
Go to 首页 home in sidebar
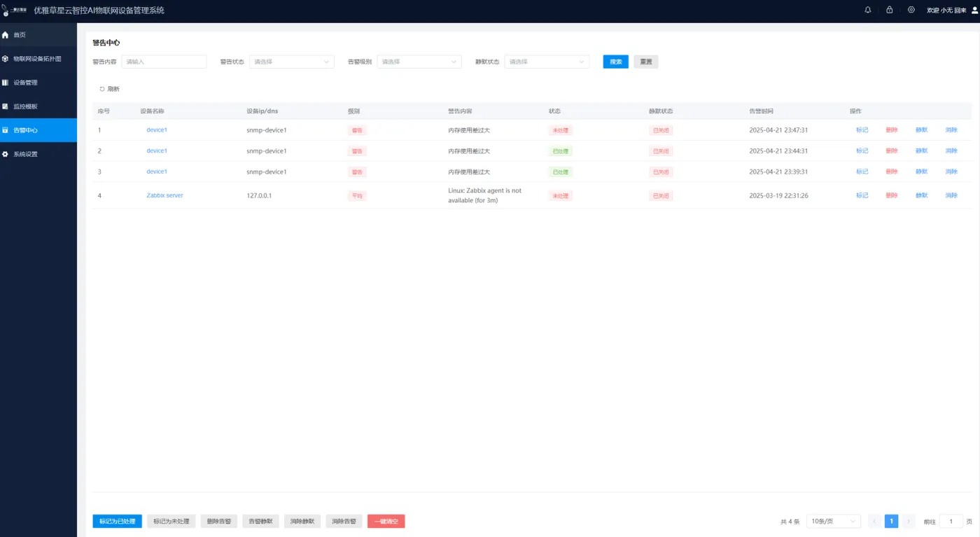tap(38, 34)
